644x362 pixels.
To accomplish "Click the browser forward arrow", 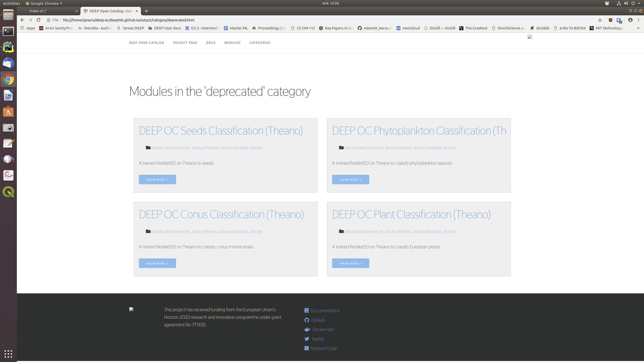I will (x=30, y=20).
